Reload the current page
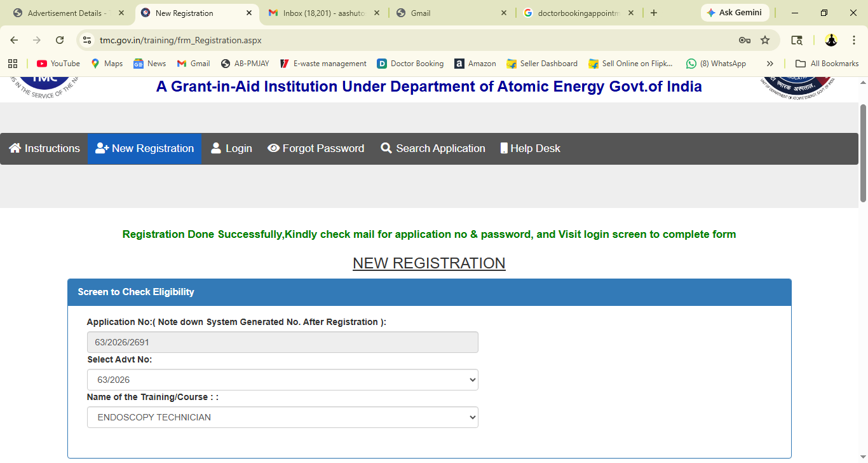 pyautogui.click(x=60, y=40)
